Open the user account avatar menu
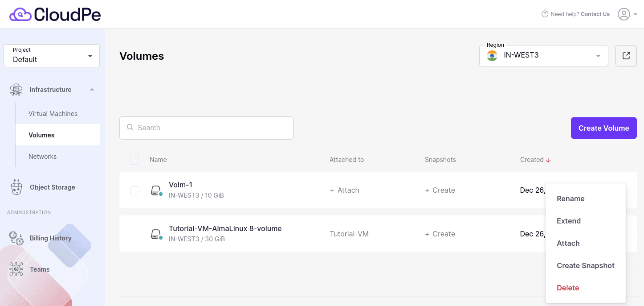The image size is (644, 306). pos(624,14)
